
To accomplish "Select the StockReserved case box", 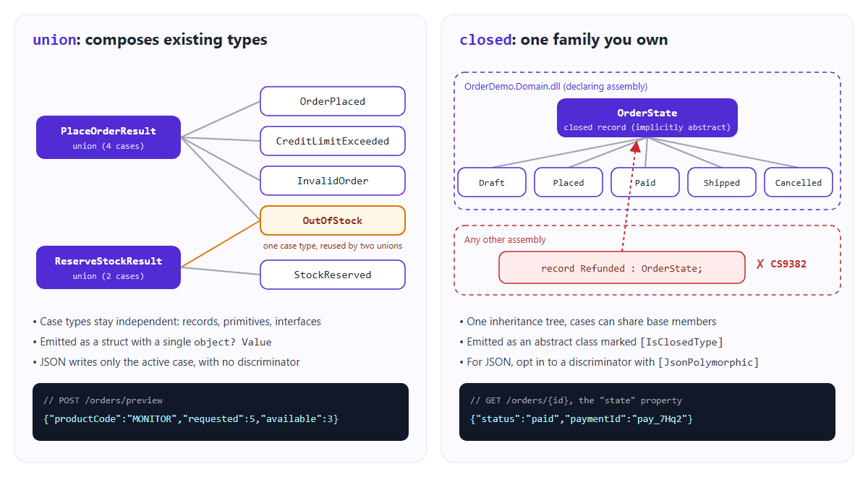I will click(x=333, y=275).
